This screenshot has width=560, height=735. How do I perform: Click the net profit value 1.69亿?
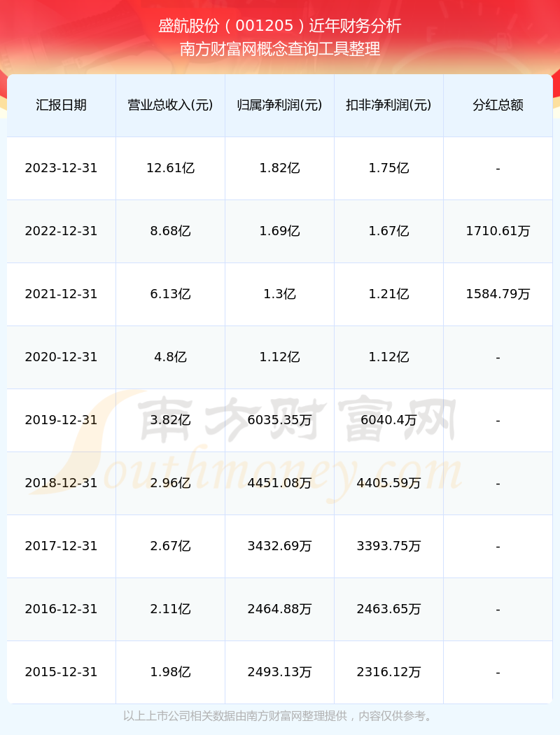[280, 231]
